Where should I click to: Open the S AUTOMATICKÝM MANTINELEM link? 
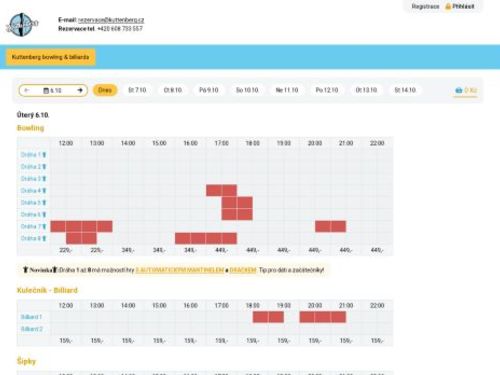tap(180, 270)
